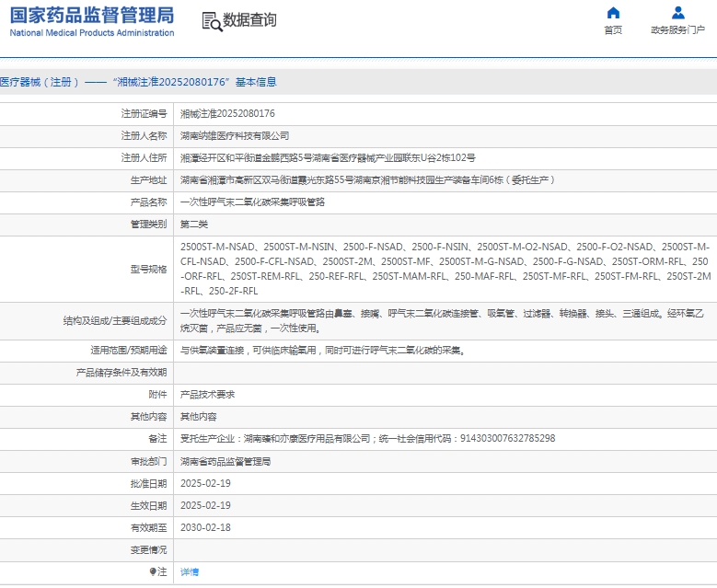Click the 结构及组成/主要组成成分 label
Viewport: 717px width, 588px height.
pyautogui.click(x=115, y=320)
